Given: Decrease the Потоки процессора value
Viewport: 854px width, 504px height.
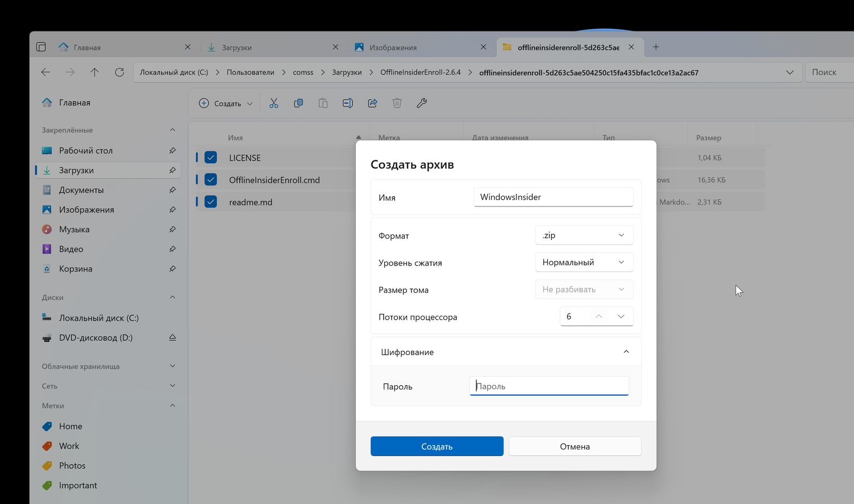Looking at the screenshot, I should (x=621, y=316).
